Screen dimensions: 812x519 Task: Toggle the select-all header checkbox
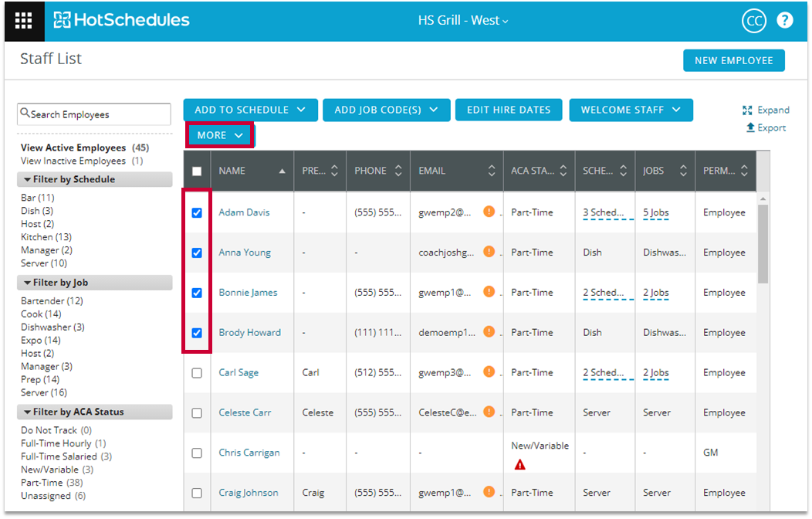(x=197, y=171)
